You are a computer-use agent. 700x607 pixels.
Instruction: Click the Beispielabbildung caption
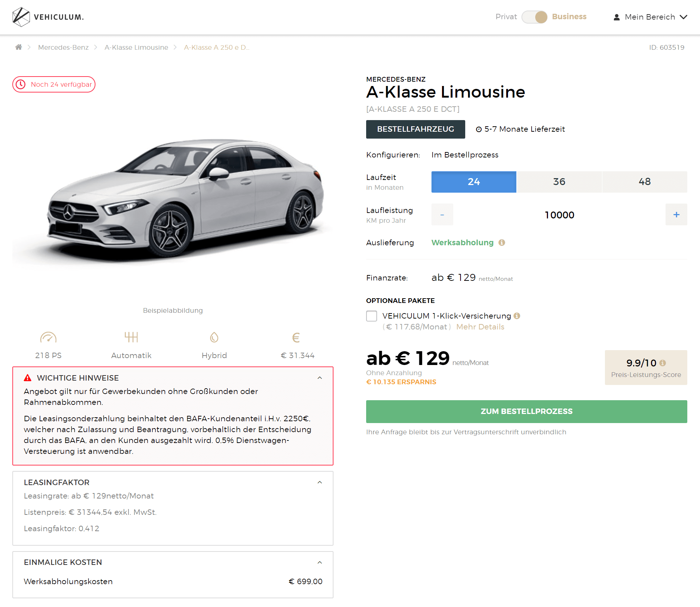(x=173, y=311)
